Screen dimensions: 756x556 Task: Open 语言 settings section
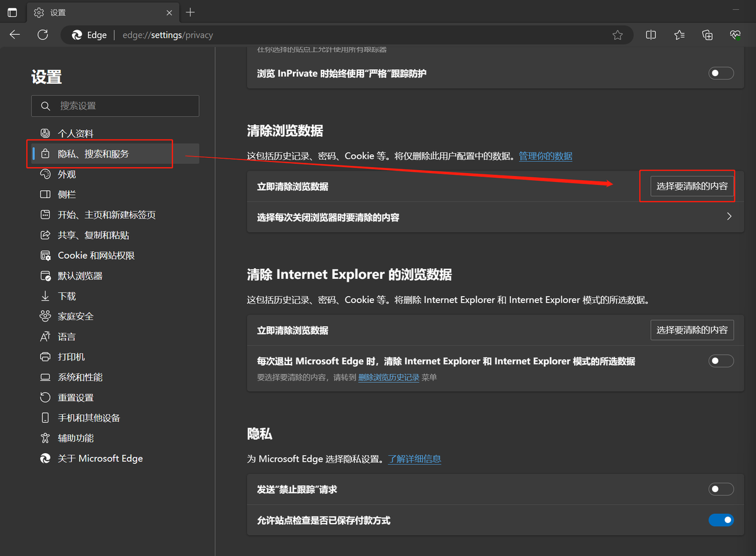coord(115,336)
